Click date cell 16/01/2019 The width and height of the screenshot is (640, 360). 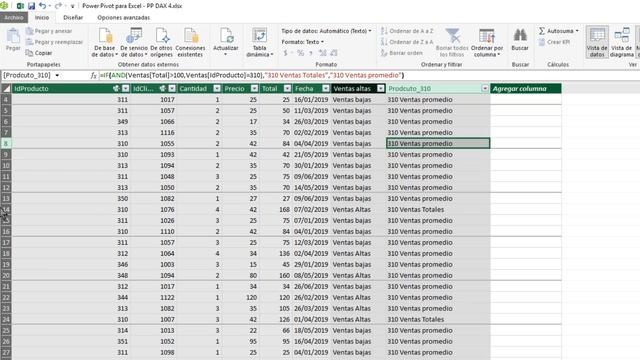311,100
